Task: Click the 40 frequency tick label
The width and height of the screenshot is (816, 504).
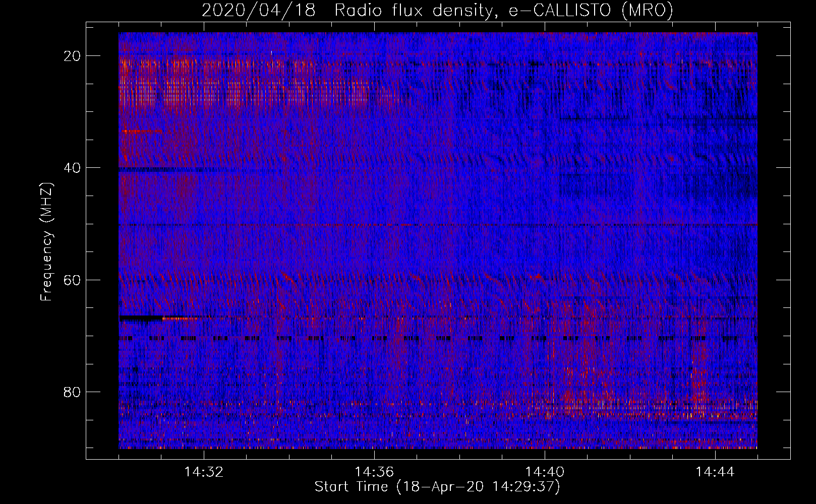Action: tap(73, 168)
